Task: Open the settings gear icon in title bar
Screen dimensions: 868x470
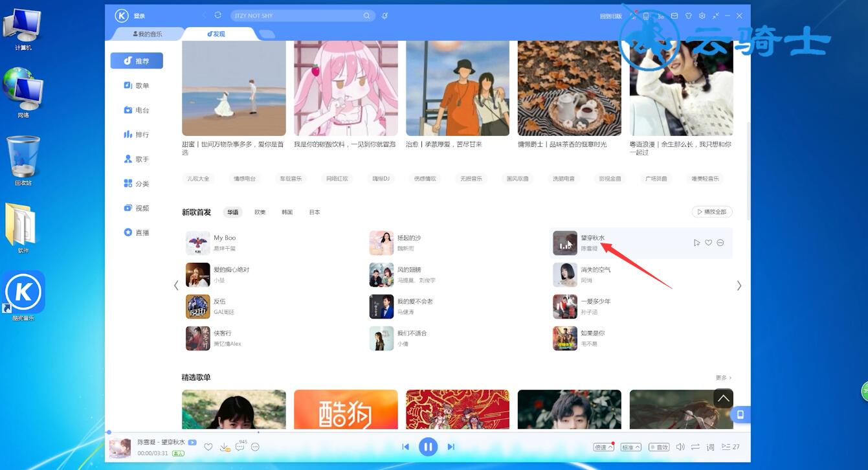Action: [702, 16]
